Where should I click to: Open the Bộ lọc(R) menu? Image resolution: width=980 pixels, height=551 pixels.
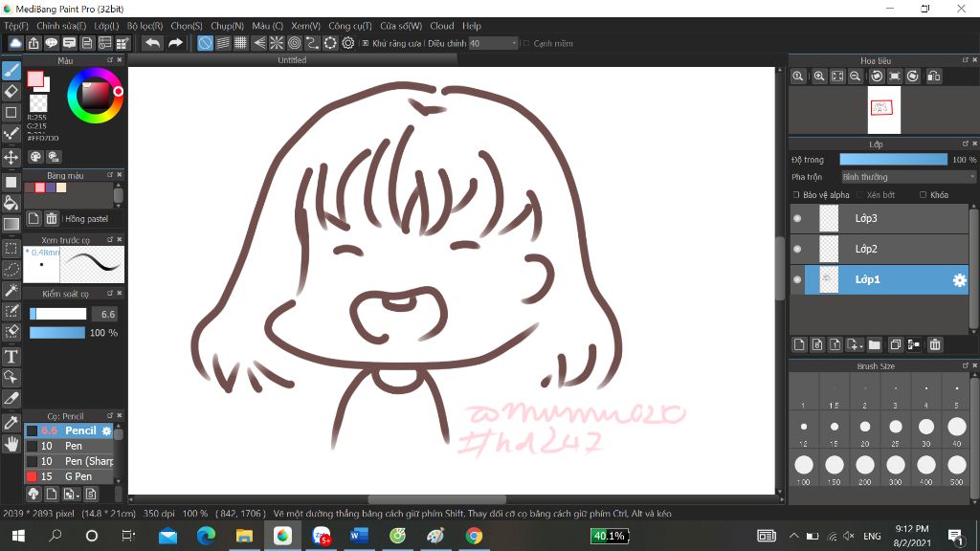coord(145,26)
